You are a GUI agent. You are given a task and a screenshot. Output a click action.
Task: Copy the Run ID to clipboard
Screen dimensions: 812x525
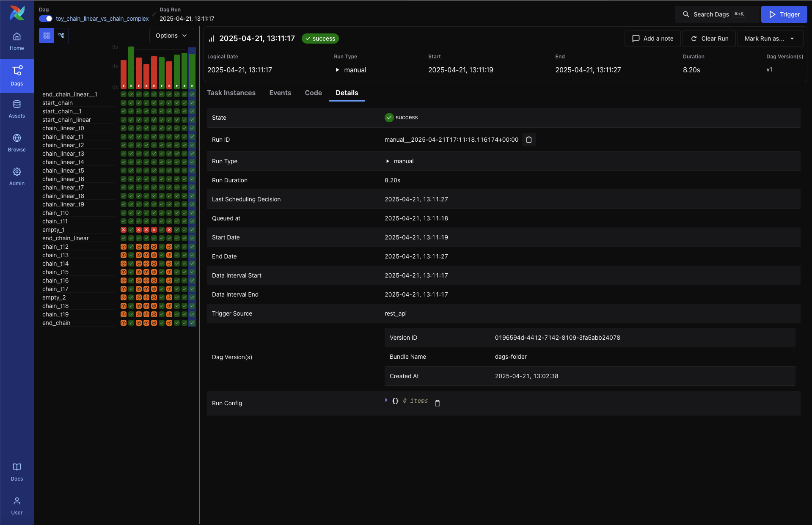[x=528, y=140]
